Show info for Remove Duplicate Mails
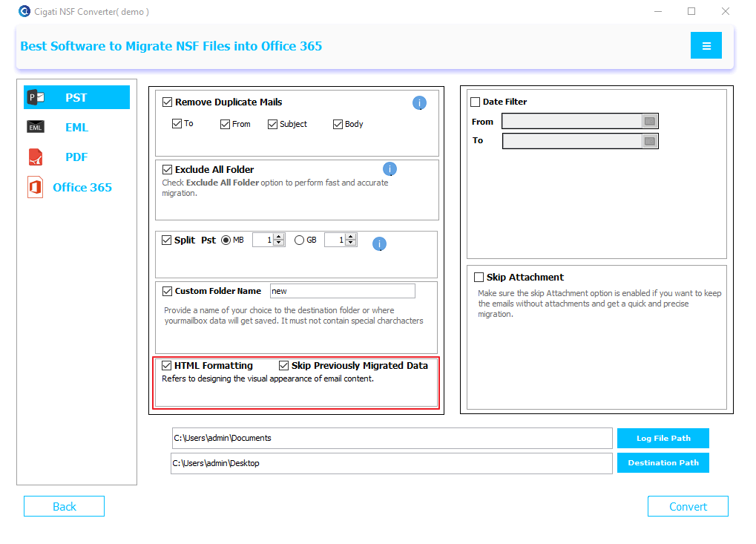 pyautogui.click(x=419, y=102)
